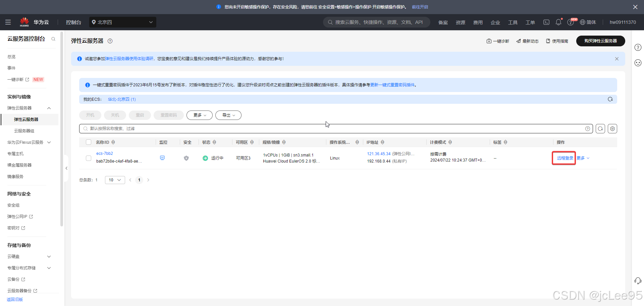Sort by 计费模式 column icon

tap(450, 142)
